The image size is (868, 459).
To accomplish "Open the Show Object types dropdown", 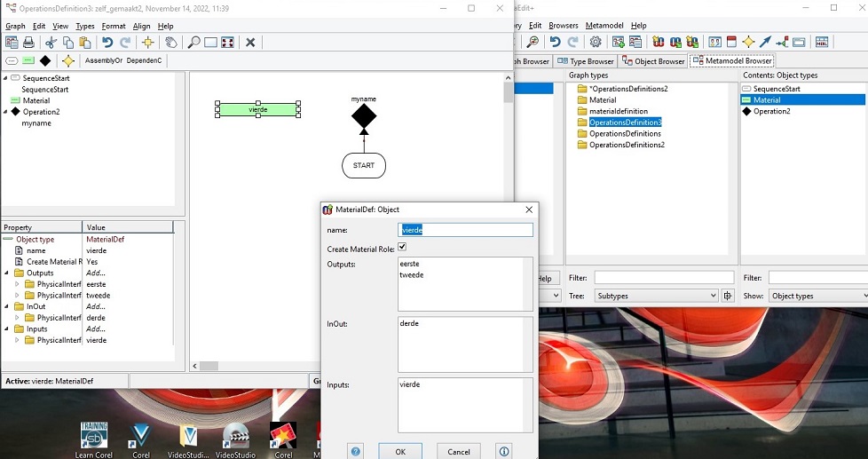I will (817, 296).
